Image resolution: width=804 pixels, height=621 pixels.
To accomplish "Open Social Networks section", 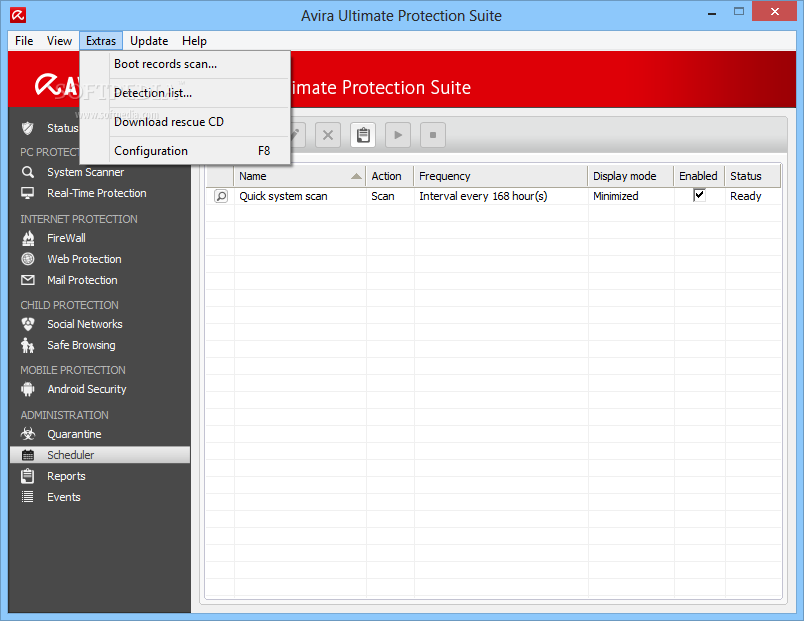I will click(85, 324).
